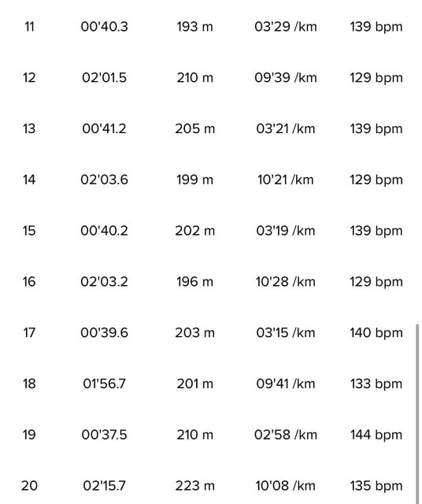Click the vertical scrollbar on the right
This screenshot has height=504, width=422.
[x=417, y=414]
